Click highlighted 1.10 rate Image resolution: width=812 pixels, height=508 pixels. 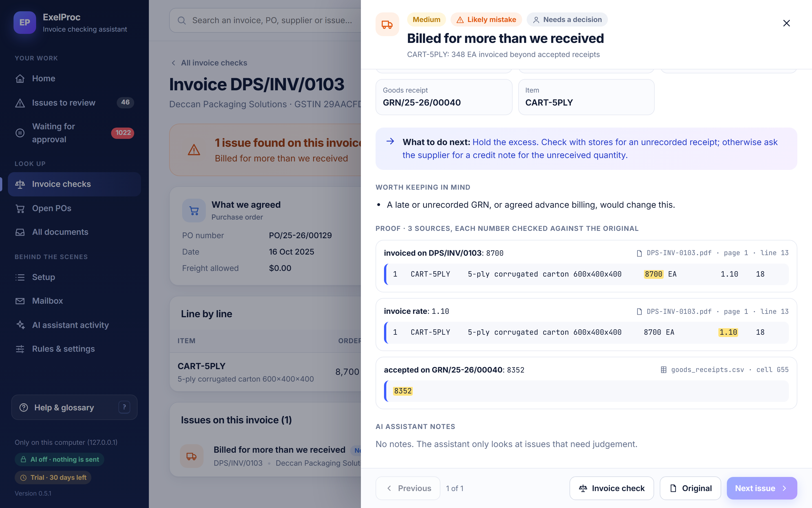pos(728,332)
